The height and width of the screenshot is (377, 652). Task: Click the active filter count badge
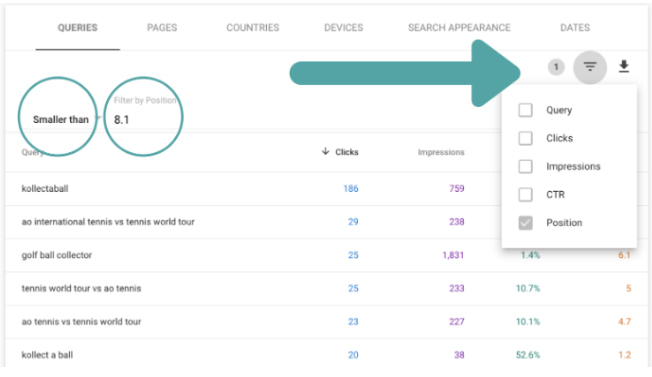(x=556, y=67)
